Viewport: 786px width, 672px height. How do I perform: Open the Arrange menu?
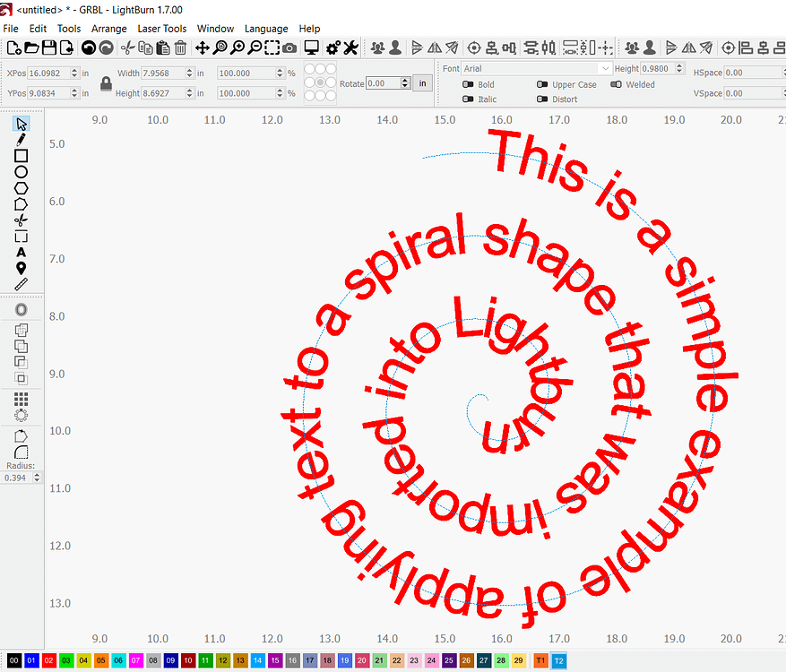pyautogui.click(x=108, y=28)
